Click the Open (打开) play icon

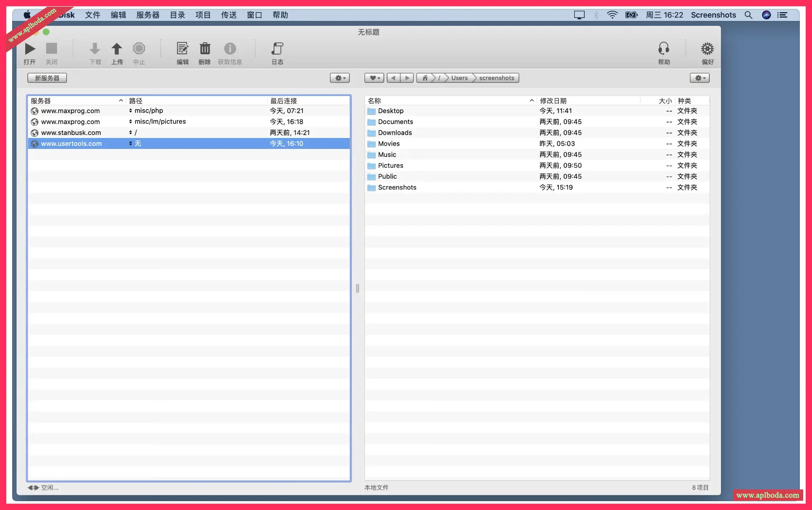[30, 49]
